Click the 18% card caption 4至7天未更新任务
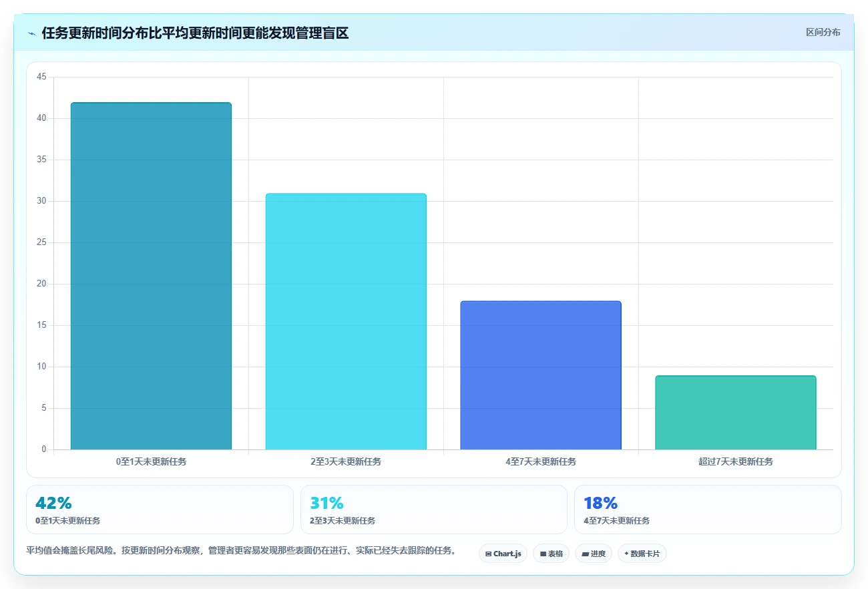Viewport: 868px width, 589px height. pyautogui.click(x=616, y=521)
